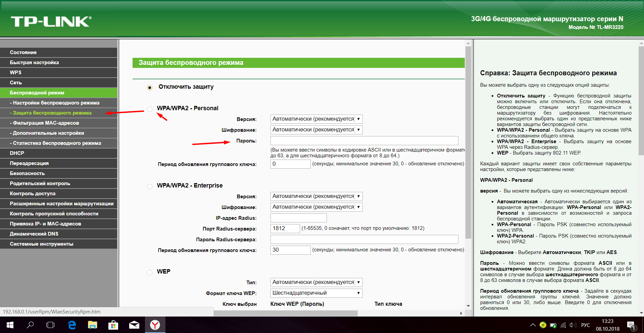The image size is (644, 333).
Task: Open 'Сеть' in the sidebar menu
Action: 59,83
